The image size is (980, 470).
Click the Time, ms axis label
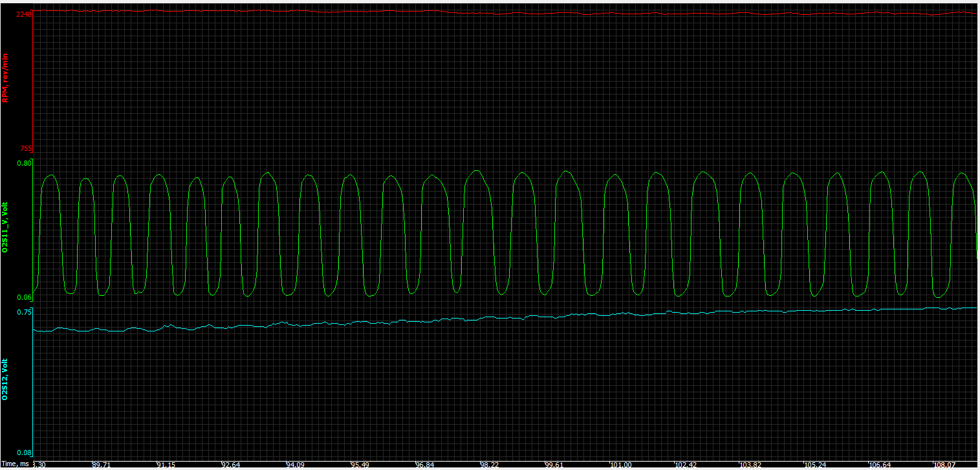[14, 464]
